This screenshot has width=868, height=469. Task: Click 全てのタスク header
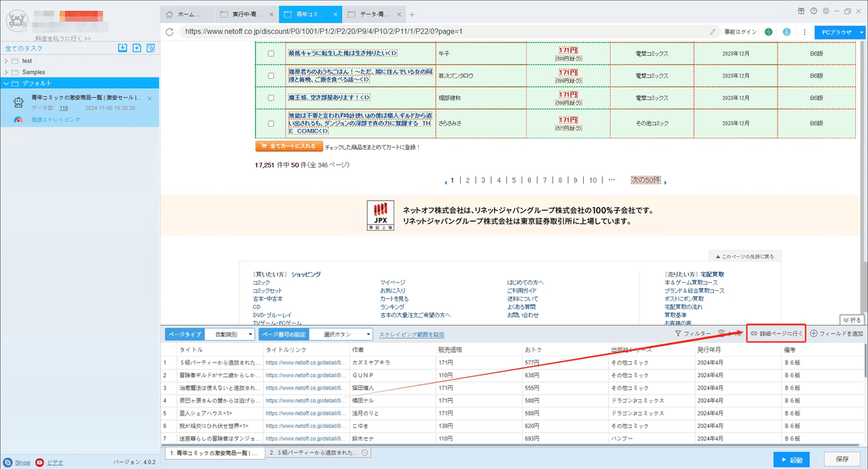(23, 48)
